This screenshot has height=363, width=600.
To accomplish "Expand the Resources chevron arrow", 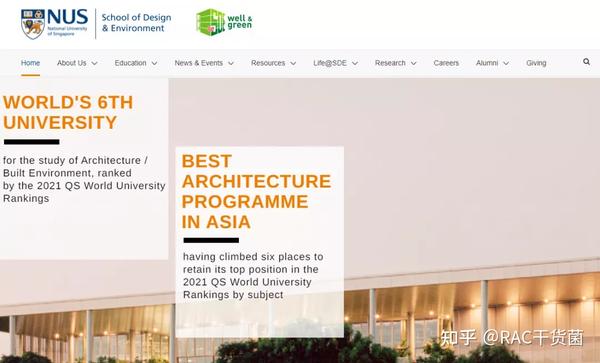I will coord(293,63).
